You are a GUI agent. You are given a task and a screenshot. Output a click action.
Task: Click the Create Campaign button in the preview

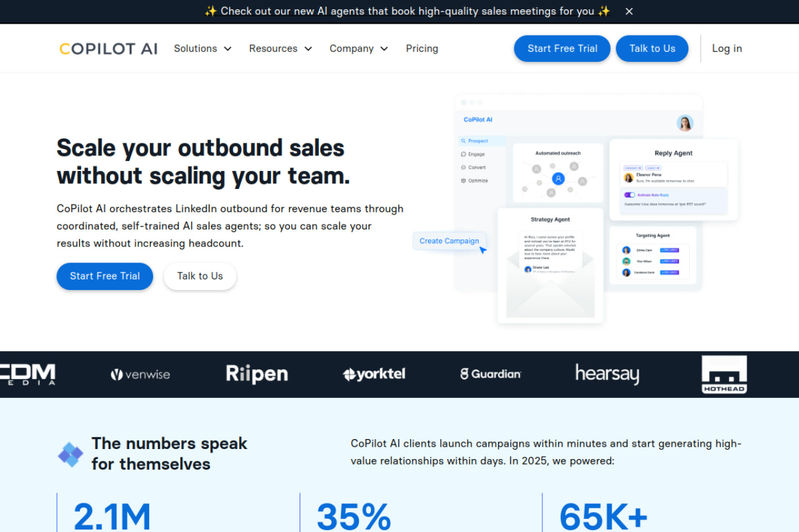(x=449, y=241)
